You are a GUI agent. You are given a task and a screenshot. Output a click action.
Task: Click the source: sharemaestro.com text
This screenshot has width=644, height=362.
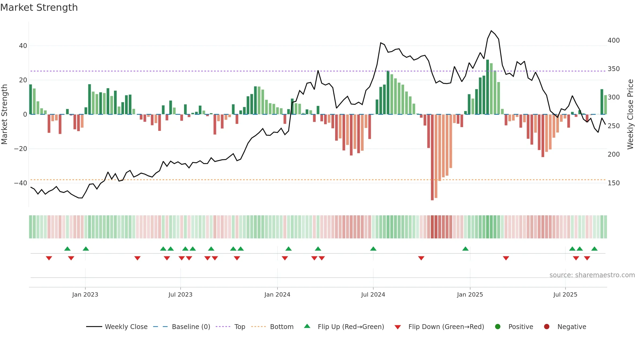pos(592,275)
